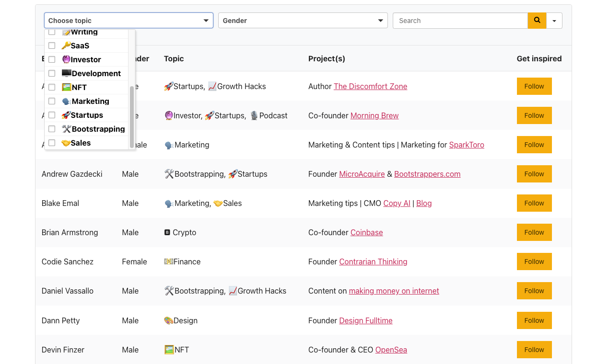
Task: Check the Marketing topic checkbox
Action: (52, 101)
